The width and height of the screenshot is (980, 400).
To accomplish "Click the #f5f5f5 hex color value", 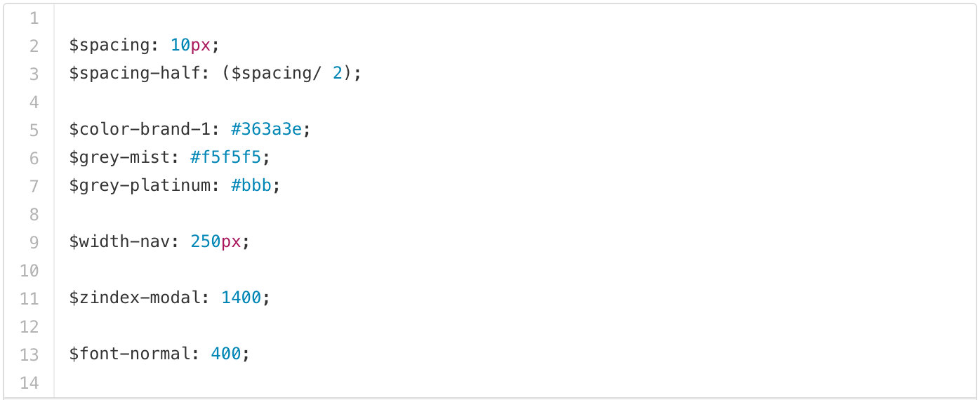I will (229, 158).
